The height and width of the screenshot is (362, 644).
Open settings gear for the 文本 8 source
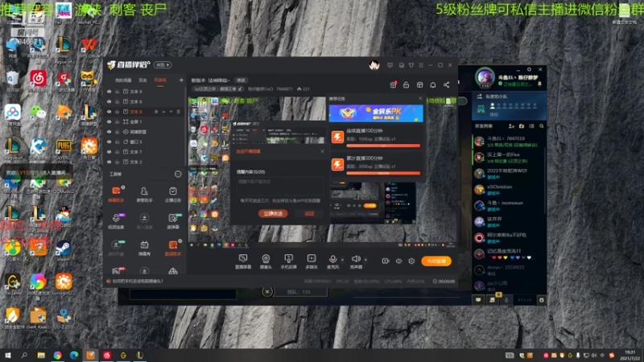pos(156,112)
